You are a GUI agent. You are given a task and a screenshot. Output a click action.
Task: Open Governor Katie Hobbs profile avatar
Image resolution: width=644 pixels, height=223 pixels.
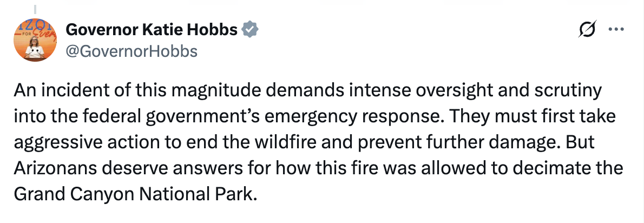click(35, 41)
